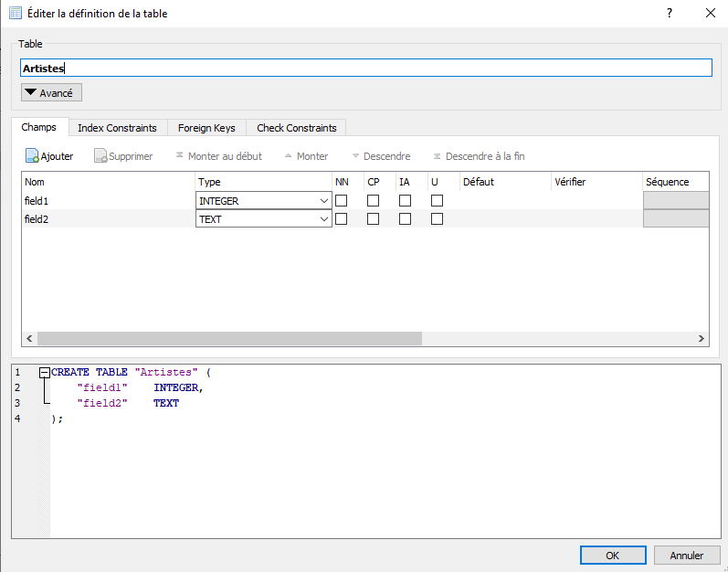Image resolution: width=728 pixels, height=572 pixels.
Task: Click the question mark help button
Action: [x=669, y=13]
